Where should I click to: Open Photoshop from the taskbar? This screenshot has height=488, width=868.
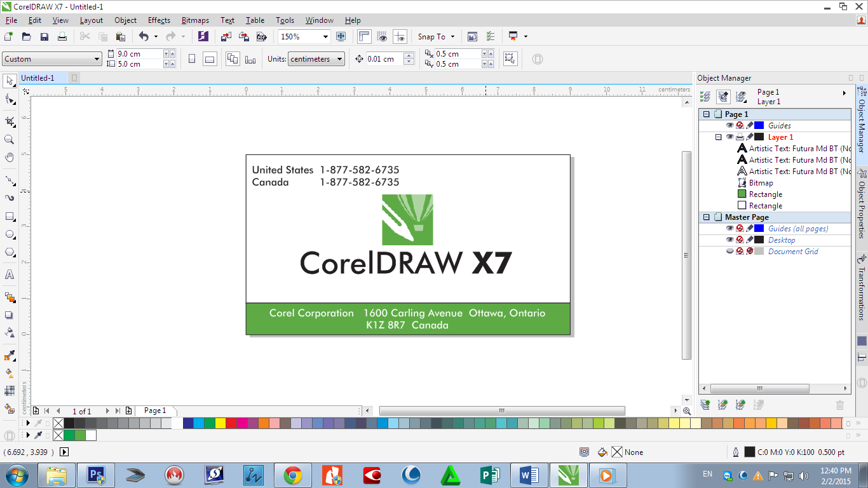click(96, 475)
